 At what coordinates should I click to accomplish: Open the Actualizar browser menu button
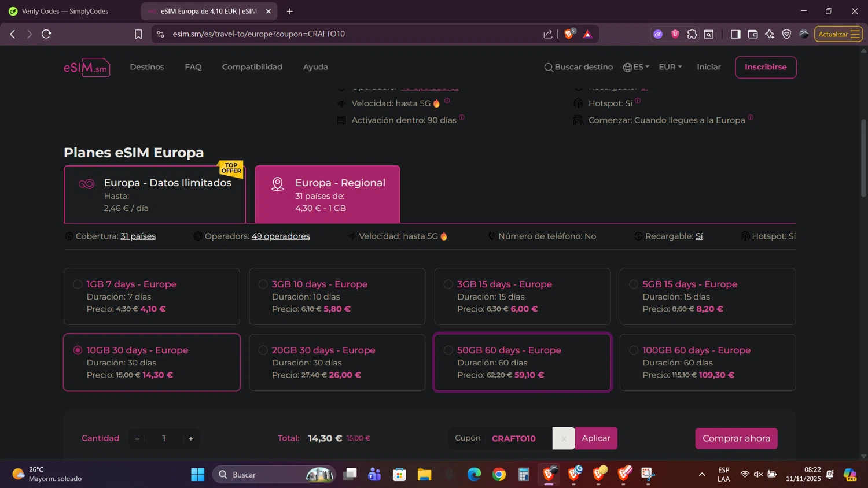click(838, 34)
